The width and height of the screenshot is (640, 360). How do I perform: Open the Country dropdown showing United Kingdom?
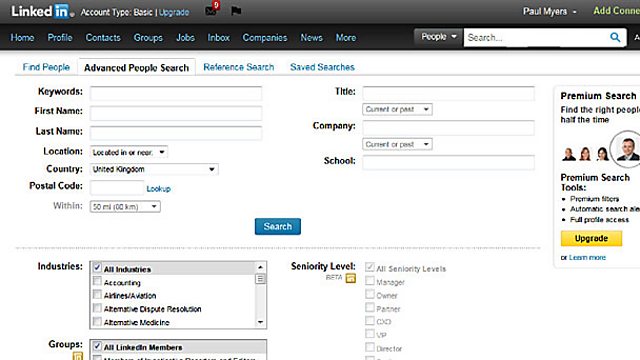pos(154,169)
